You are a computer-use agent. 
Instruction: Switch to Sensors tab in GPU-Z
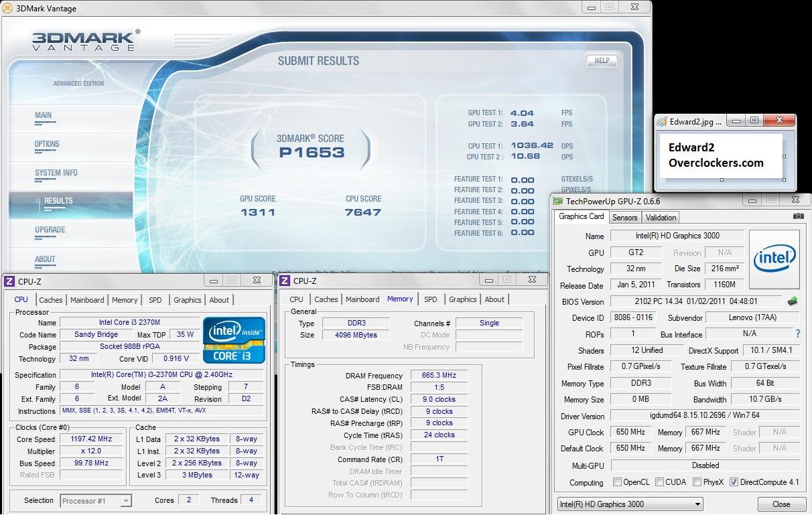click(x=625, y=218)
